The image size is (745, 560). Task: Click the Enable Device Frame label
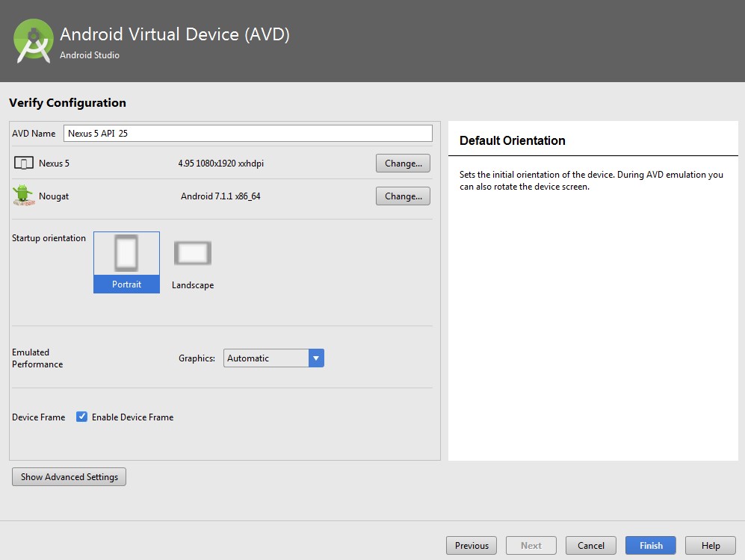(132, 417)
